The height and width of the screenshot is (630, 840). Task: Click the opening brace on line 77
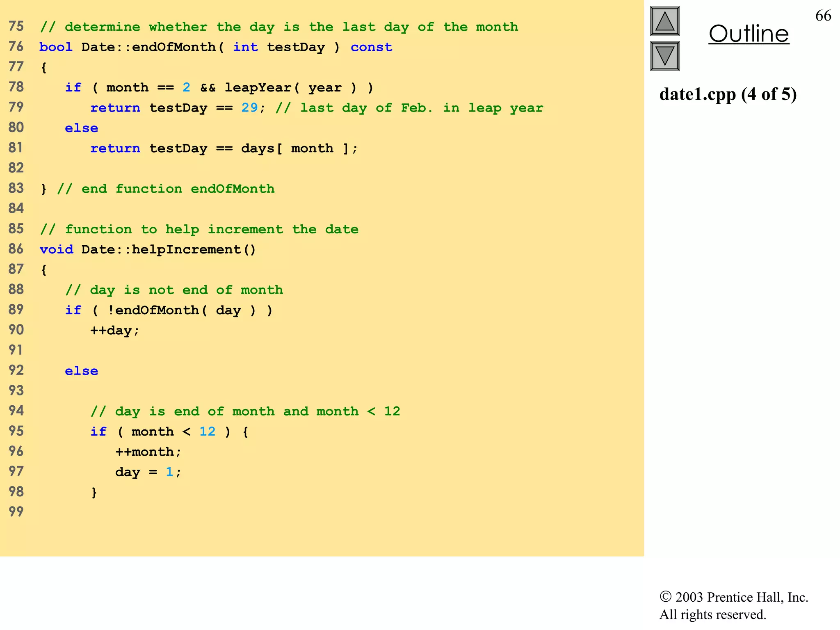[x=44, y=67]
